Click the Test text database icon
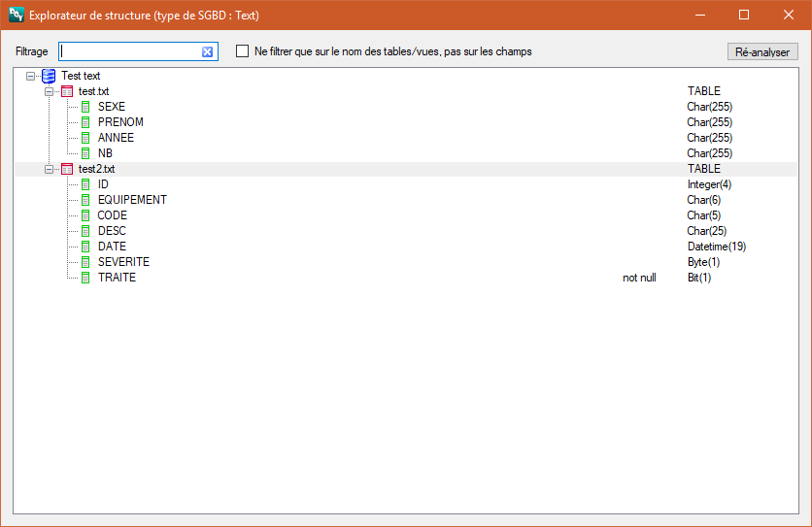 click(x=49, y=76)
